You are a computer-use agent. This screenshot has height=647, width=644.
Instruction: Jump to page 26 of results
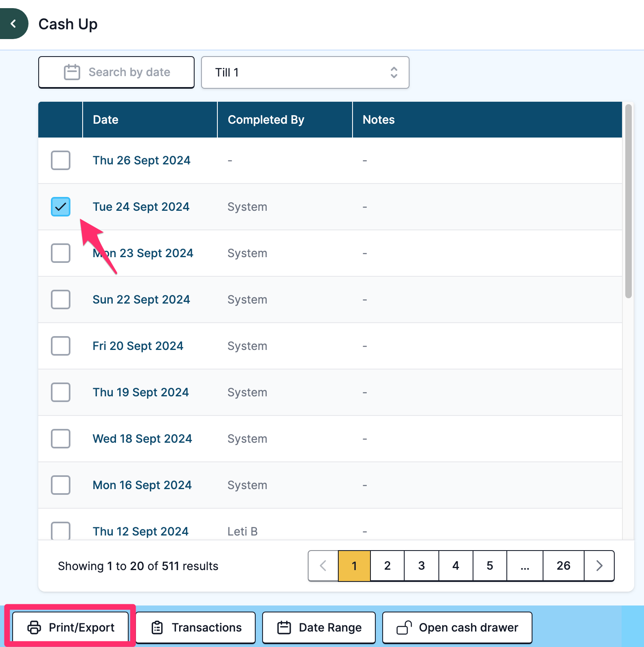click(x=563, y=566)
